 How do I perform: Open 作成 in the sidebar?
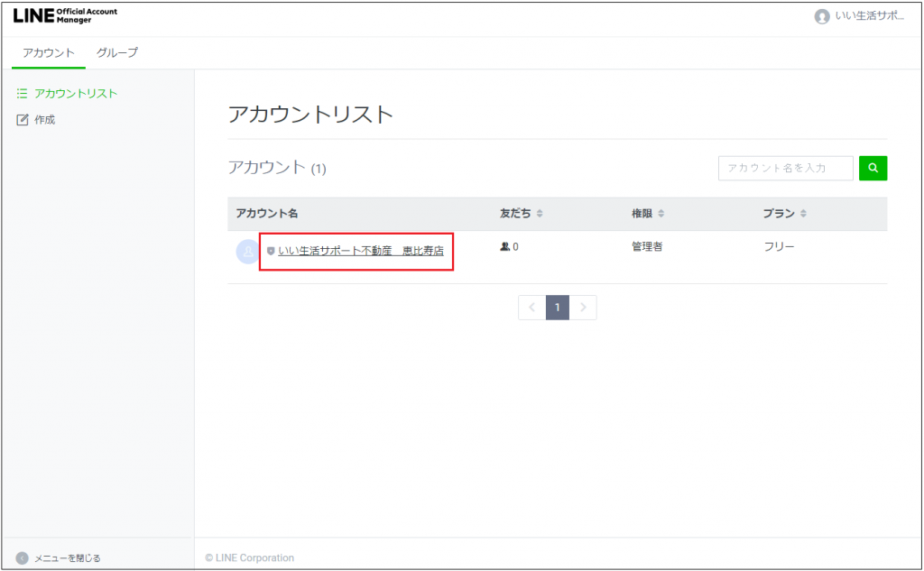(x=44, y=120)
